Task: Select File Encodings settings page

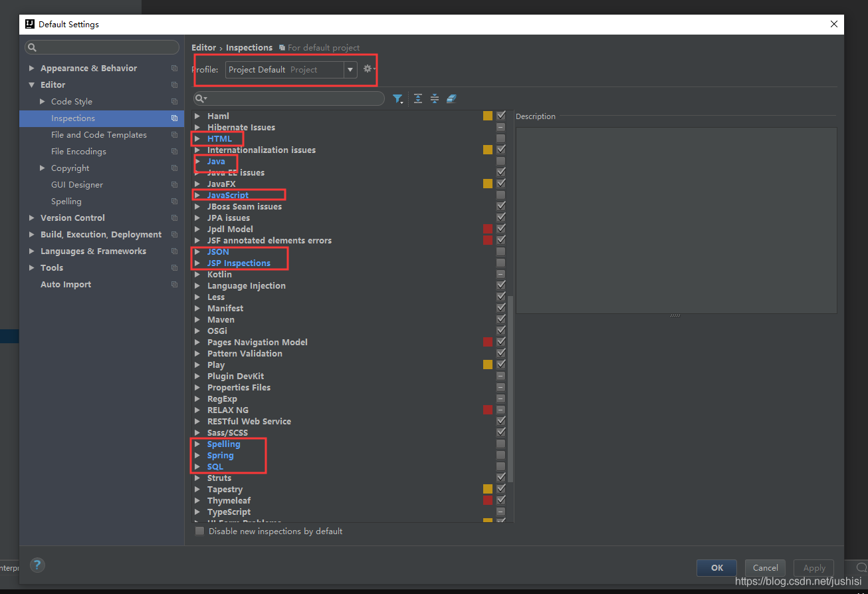Action: point(78,152)
